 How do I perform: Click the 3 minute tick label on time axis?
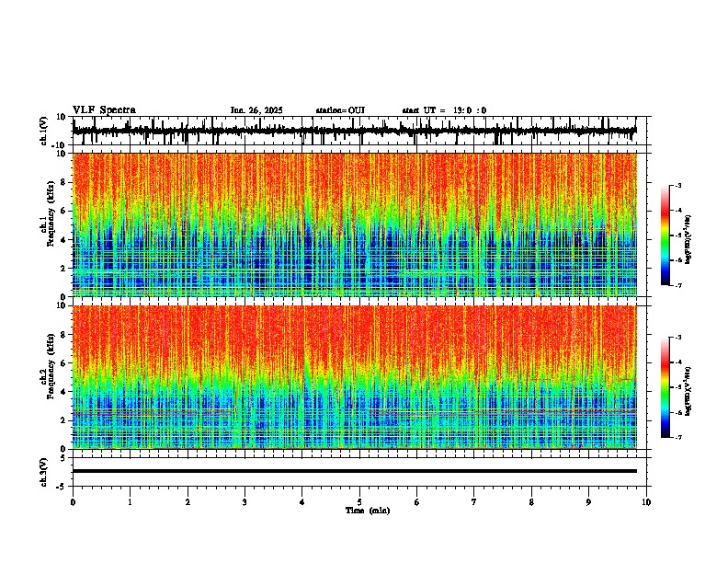pyautogui.click(x=245, y=502)
